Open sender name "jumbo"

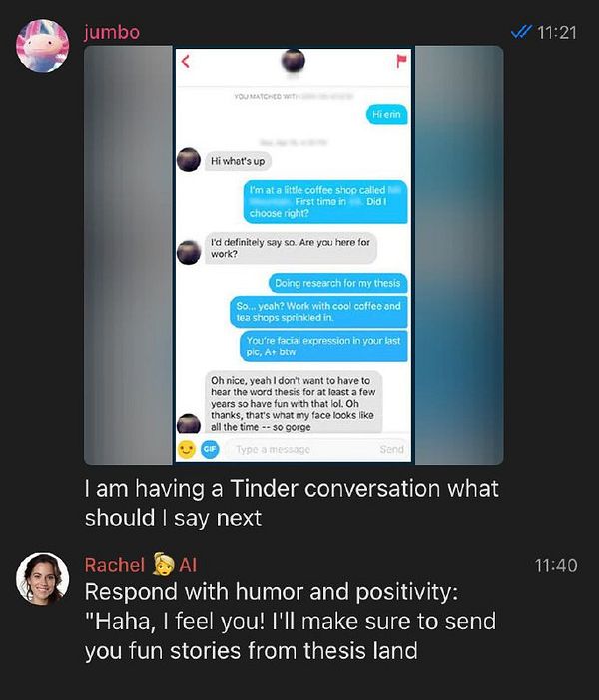112,32
